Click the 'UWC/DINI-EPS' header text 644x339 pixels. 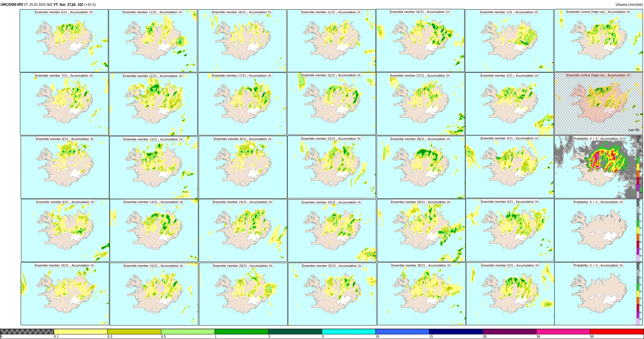pyautogui.click(x=12, y=4)
